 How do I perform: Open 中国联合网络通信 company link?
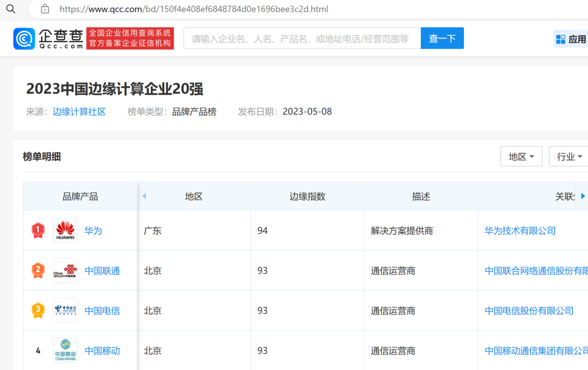point(536,271)
